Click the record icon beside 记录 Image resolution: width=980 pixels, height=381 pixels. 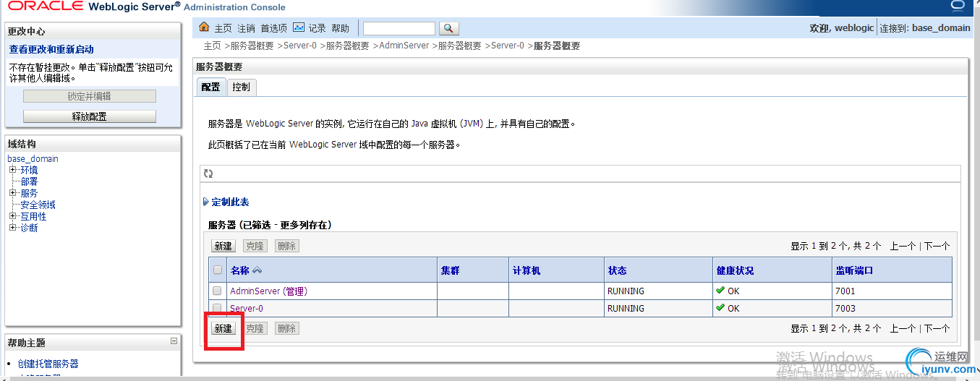point(299,27)
